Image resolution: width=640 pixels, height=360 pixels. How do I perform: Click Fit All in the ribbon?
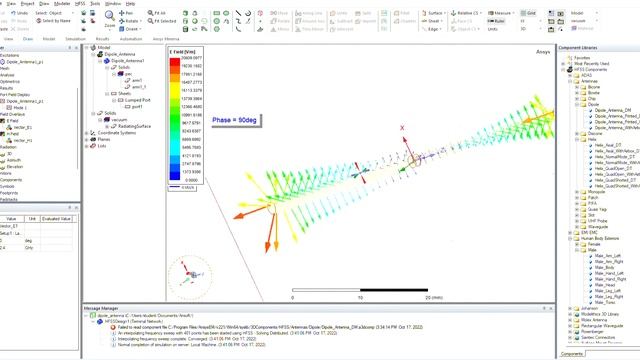(157, 13)
